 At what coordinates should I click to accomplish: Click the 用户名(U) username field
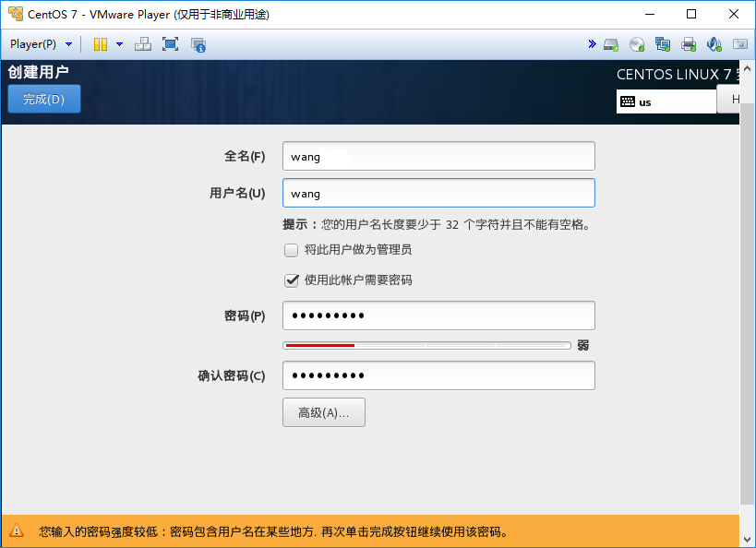click(438, 193)
